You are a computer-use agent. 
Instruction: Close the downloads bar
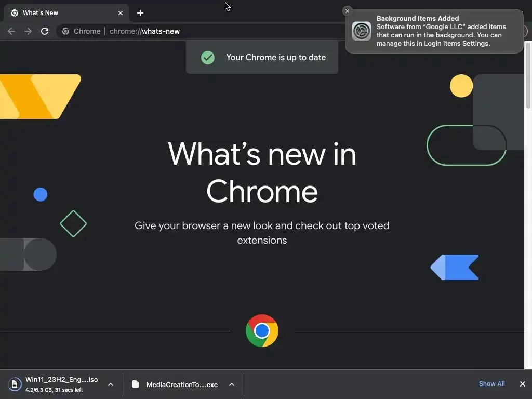523,384
